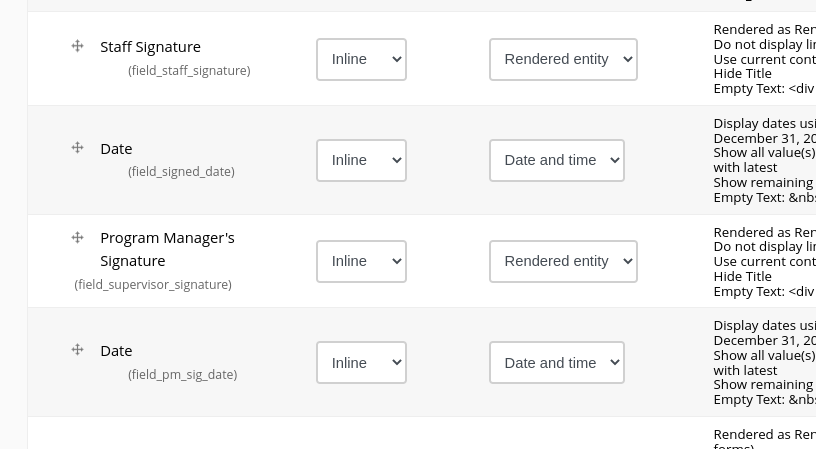Click the 'Show remaining' summary for field_pm_sig_date
Viewport: 816px width, 449px height.
[764, 385]
